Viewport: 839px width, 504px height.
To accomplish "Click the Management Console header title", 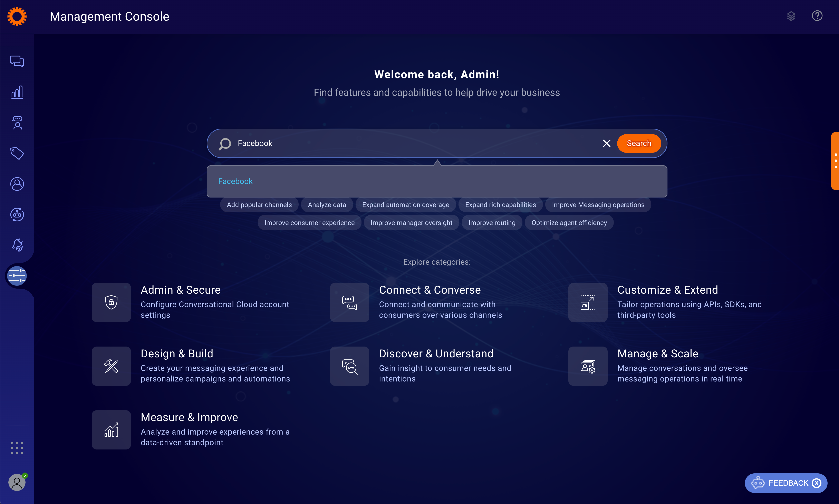I will (x=109, y=16).
